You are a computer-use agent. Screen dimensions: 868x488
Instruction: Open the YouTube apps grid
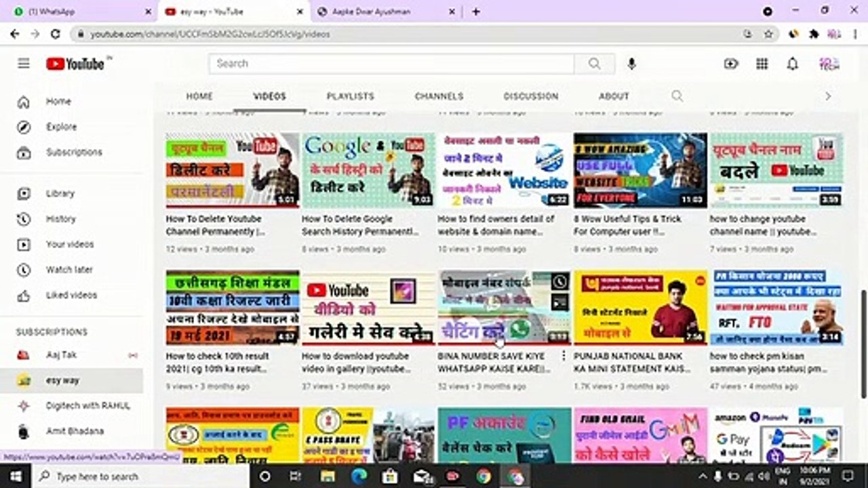[x=762, y=64]
